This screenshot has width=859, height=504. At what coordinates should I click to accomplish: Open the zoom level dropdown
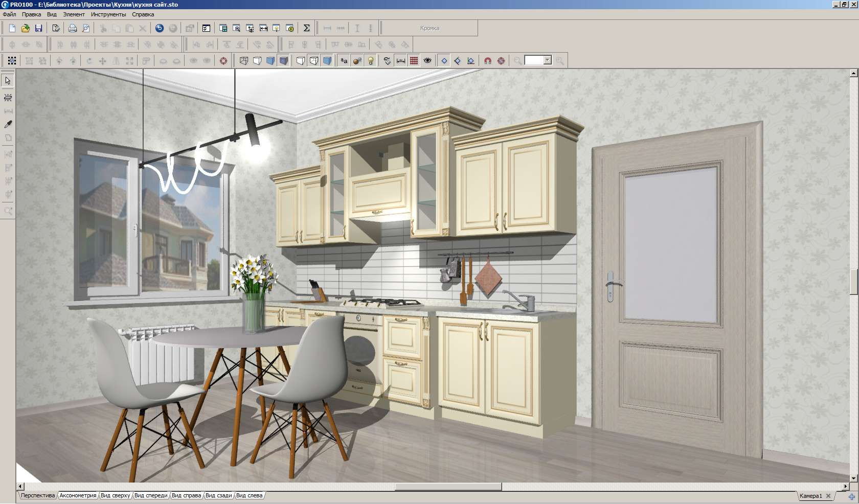[x=548, y=60]
